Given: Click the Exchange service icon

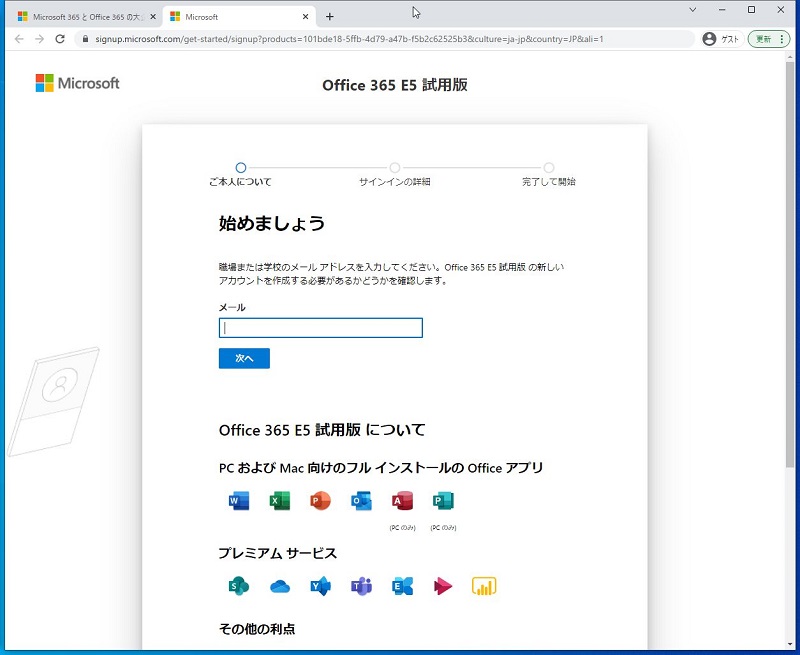Looking at the screenshot, I should (402, 587).
